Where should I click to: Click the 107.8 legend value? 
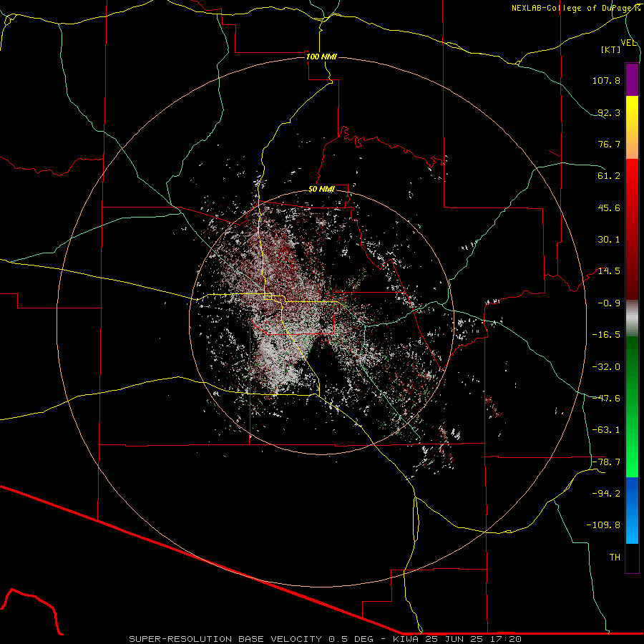606,80
